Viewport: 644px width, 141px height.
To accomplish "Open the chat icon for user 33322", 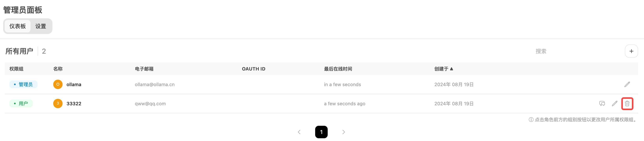I will (x=602, y=103).
